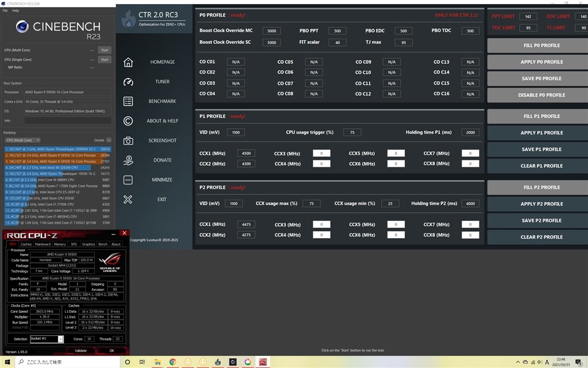Switch to CPU-Z About tab

116,244
